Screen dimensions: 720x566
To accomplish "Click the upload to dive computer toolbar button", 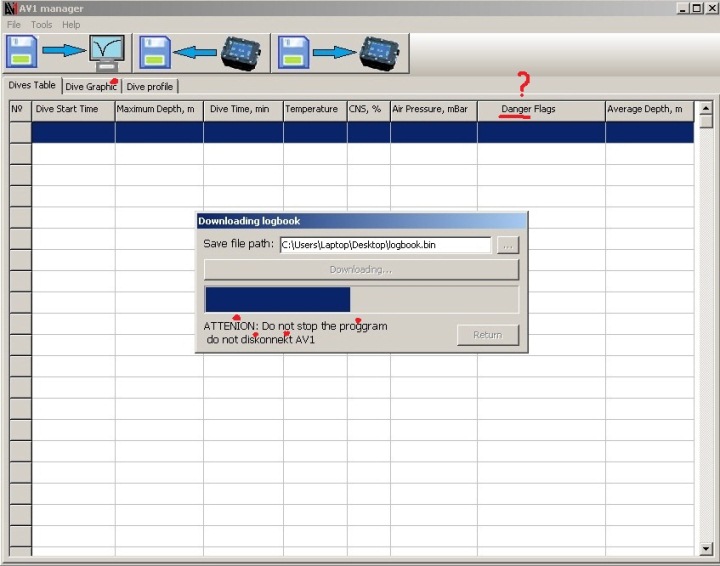I will coord(338,51).
